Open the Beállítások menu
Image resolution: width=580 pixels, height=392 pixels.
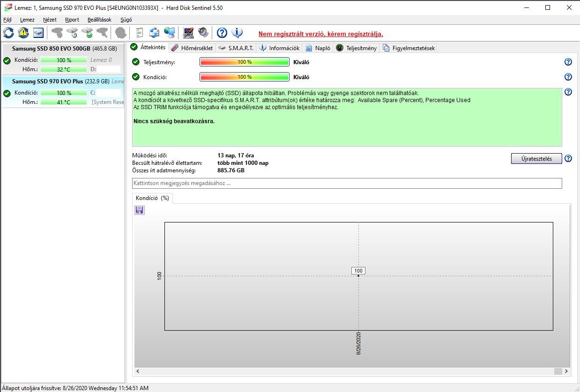click(99, 20)
